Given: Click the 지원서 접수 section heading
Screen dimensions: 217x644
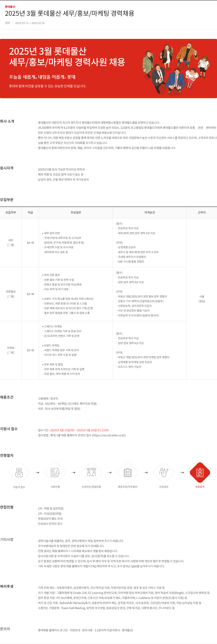Looking at the screenshot, I should (x=9, y=429).
